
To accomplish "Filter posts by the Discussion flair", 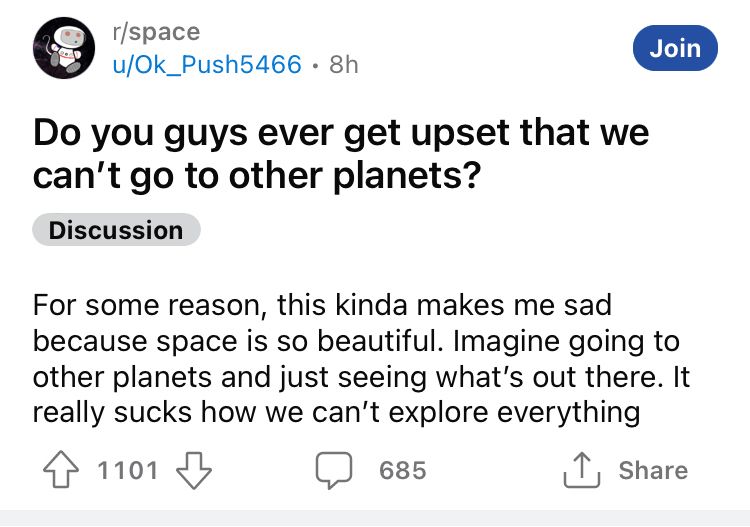I will click(x=116, y=230).
